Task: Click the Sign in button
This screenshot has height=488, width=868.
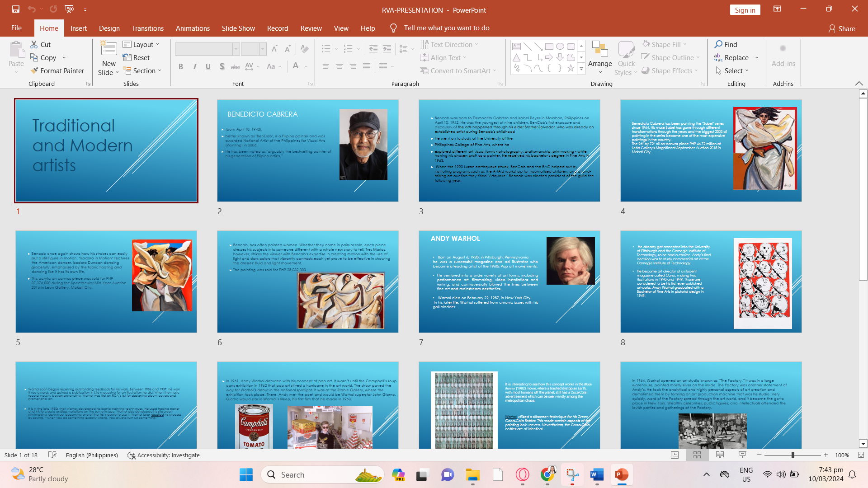Action: (x=745, y=10)
